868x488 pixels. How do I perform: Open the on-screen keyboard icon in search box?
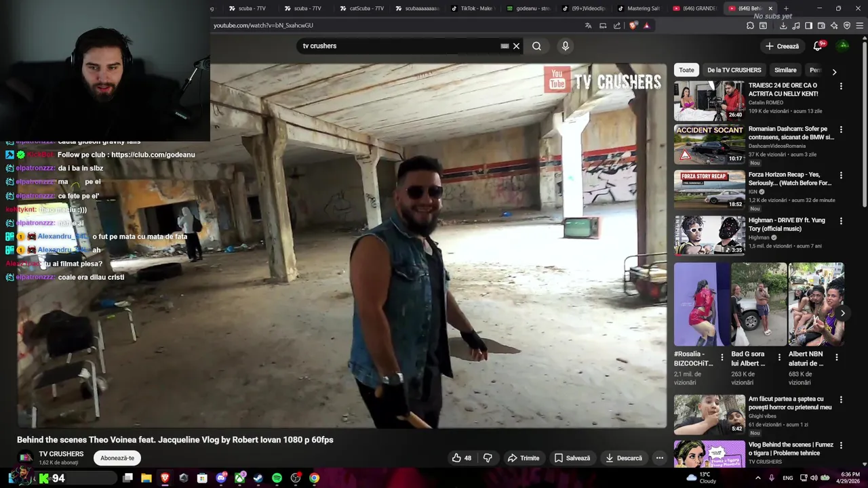click(x=505, y=46)
